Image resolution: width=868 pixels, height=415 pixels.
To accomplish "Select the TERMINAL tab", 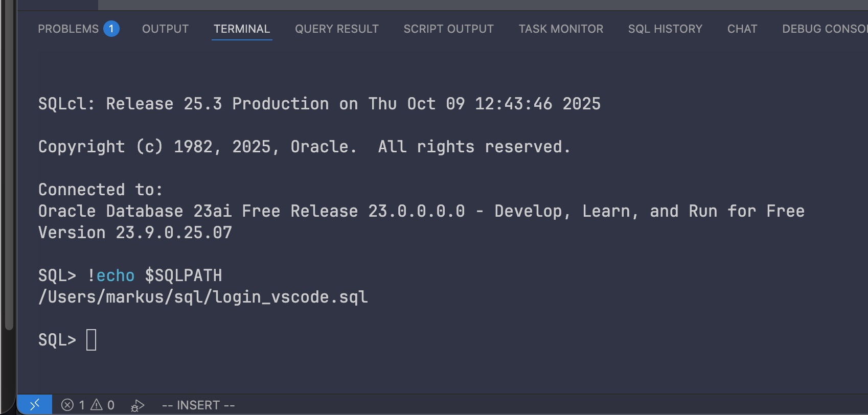I will (242, 29).
